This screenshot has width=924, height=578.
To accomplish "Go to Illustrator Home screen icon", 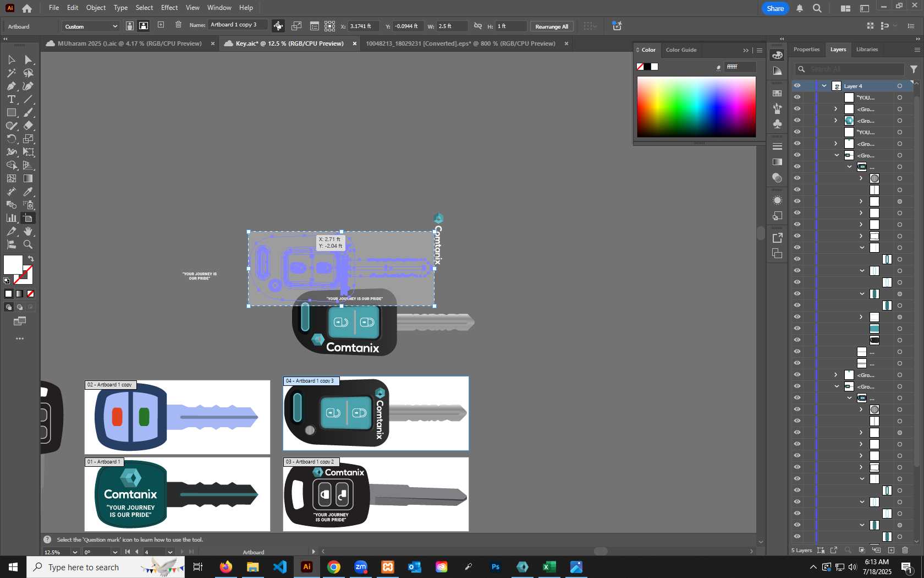I will (x=27, y=8).
